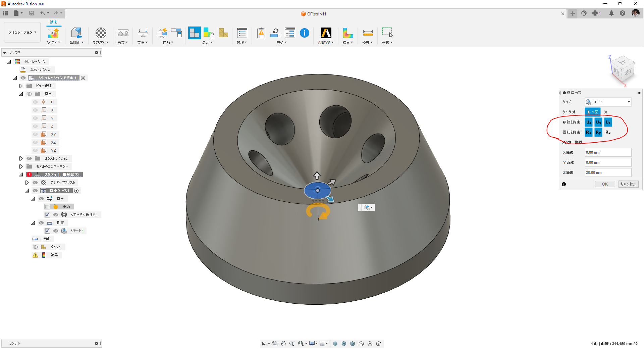Collapse the 荷重ケース1 tree node
644x349 pixels.
click(27, 191)
